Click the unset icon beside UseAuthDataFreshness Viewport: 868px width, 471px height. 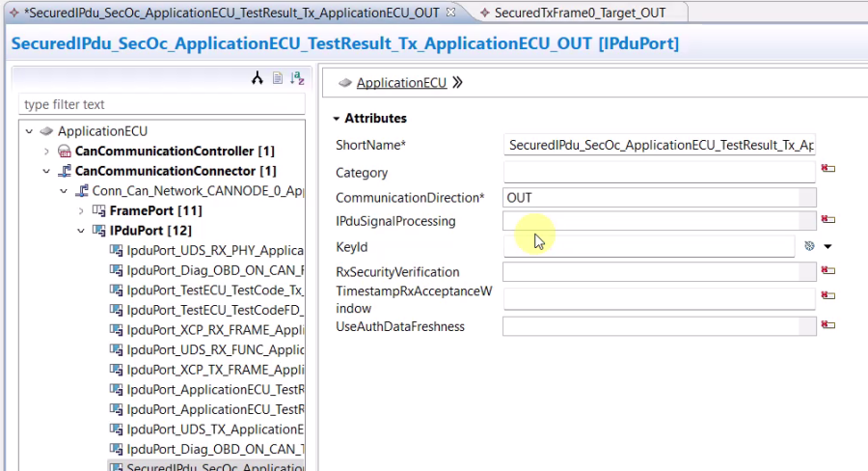coord(828,324)
